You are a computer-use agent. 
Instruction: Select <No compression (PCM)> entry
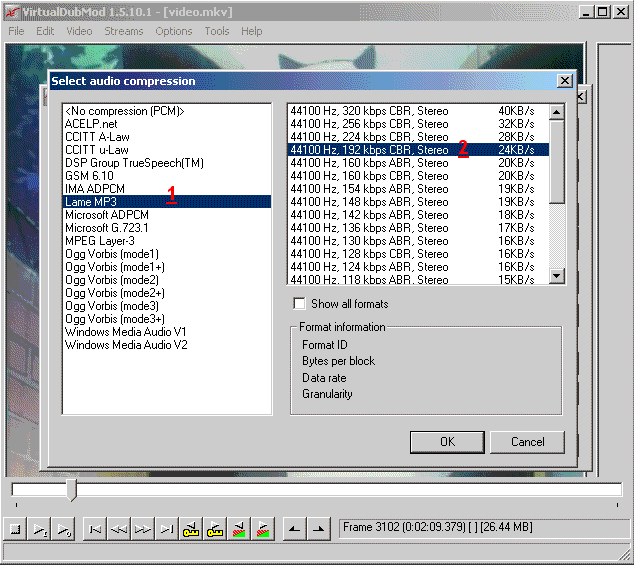coord(167,111)
